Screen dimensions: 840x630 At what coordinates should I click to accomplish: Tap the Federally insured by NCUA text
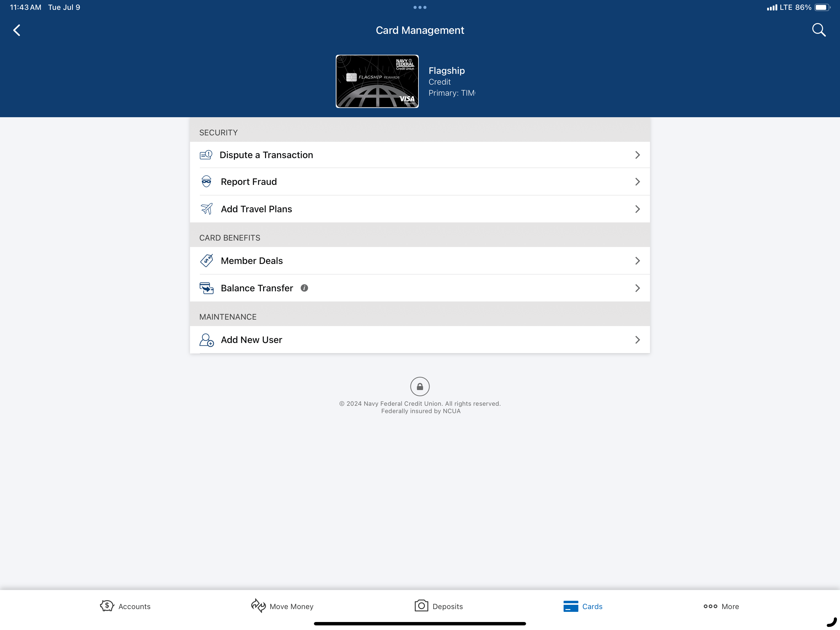[420, 411]
